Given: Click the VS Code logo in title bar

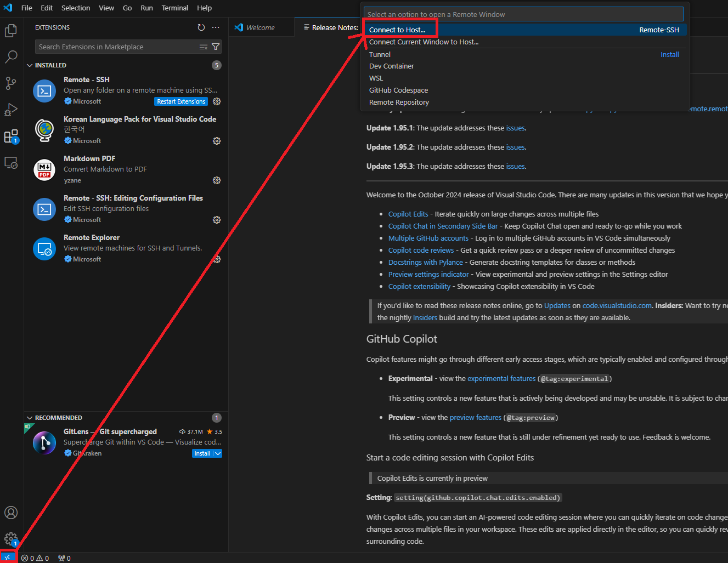Looking at the screenshot, I should point(8,8).
